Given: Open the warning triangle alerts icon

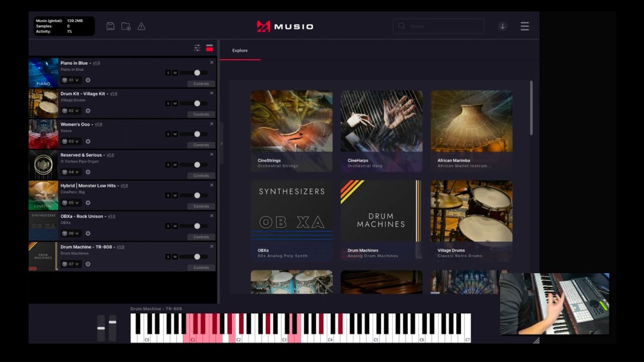Looking at the screenshot, I should (x=141, y=26).
